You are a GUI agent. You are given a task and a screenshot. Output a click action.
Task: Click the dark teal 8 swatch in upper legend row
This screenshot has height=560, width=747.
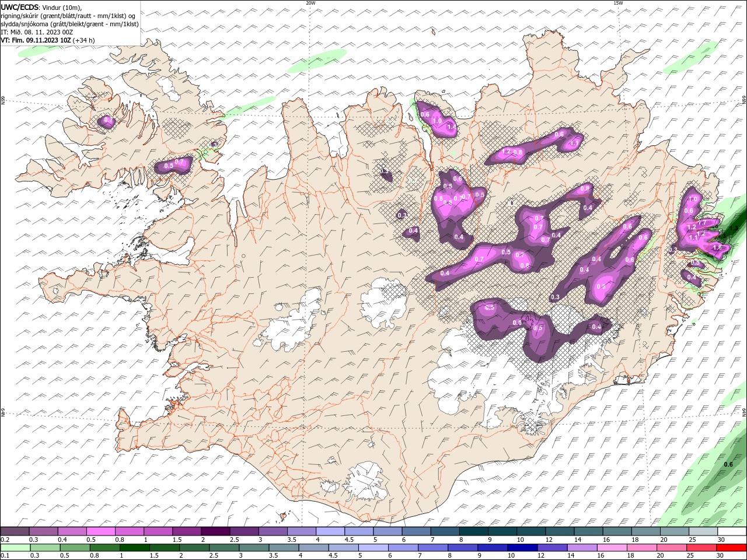coord(473,531)
